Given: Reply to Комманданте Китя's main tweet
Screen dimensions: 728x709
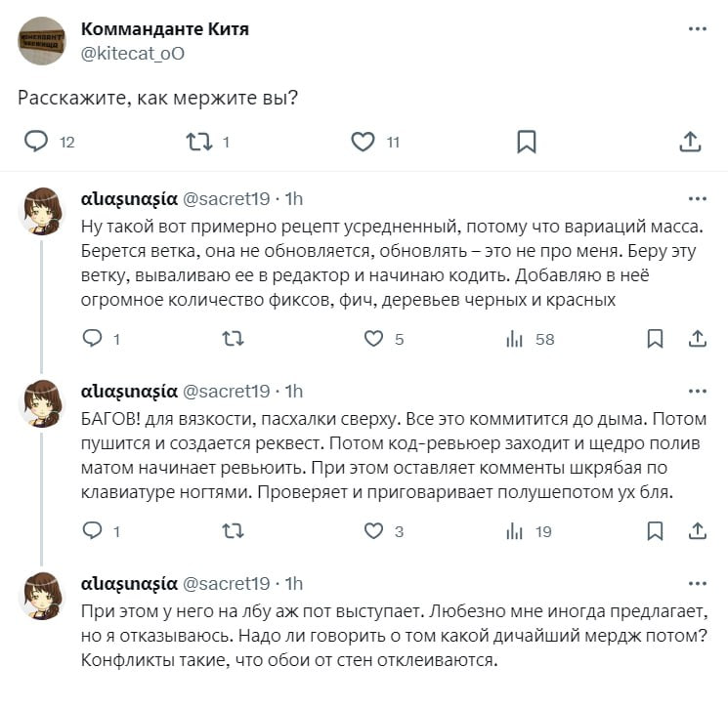Looking at the screenshot, I should click(37, 142).
